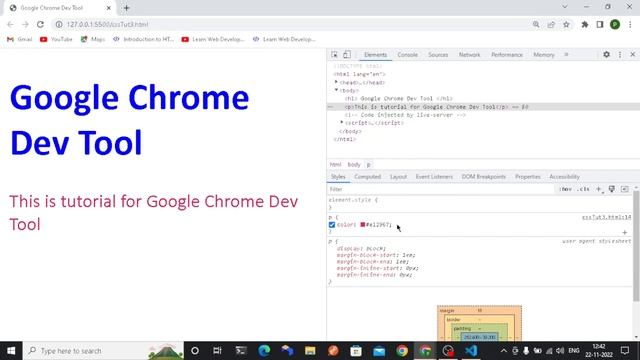Open Microsoft Edge from taskbar
The image size is (640, 360).
coord(264,351)
